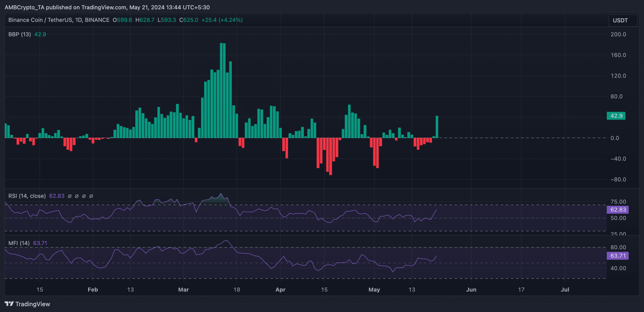The image size is (644, 312).
Task: Click the BBP legend value 42.9
Action: [x=40, y=34]
